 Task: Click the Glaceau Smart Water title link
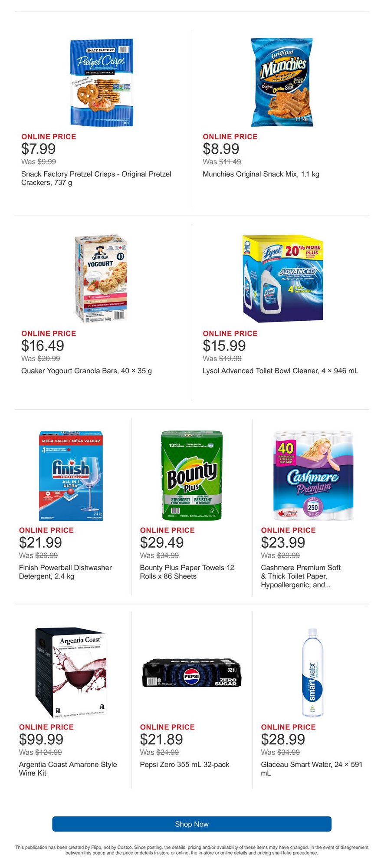pos(311,769)
